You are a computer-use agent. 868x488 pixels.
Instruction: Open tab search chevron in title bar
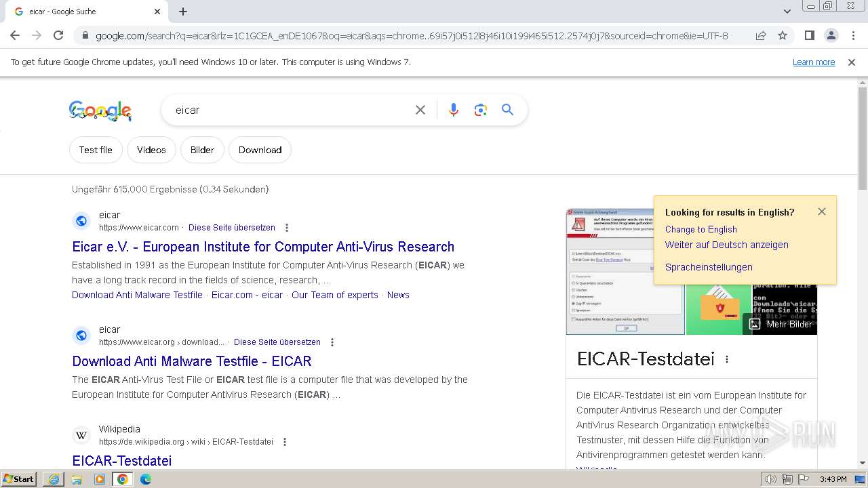[787, 12]
